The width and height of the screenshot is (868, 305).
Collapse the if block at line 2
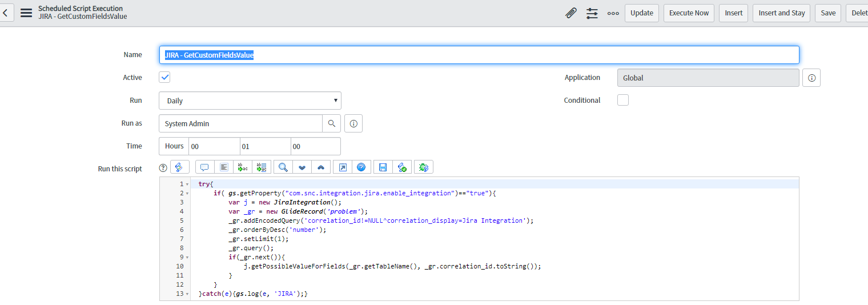(x=188, y=194)
